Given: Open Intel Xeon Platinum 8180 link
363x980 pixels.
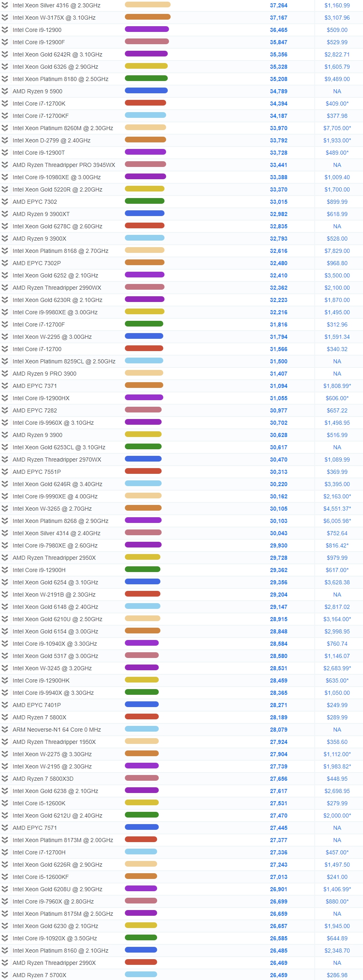Looking at the screenshot, I should [61, 79].
